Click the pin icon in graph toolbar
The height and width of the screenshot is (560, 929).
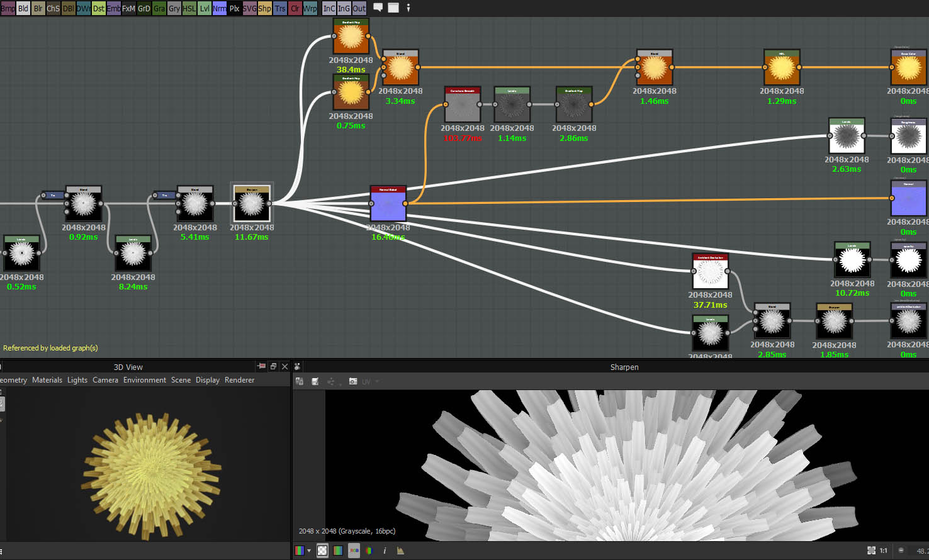click(x=408, y=8)
